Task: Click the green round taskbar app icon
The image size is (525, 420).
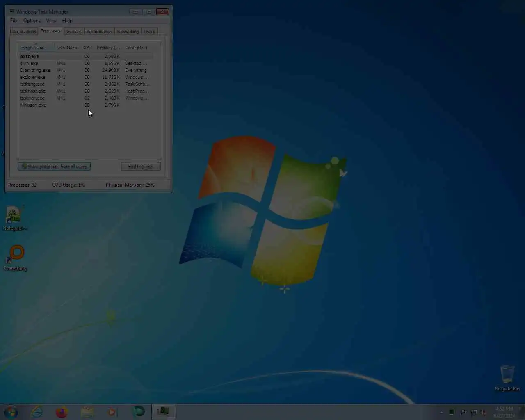Action: click(x=138, y=412)
